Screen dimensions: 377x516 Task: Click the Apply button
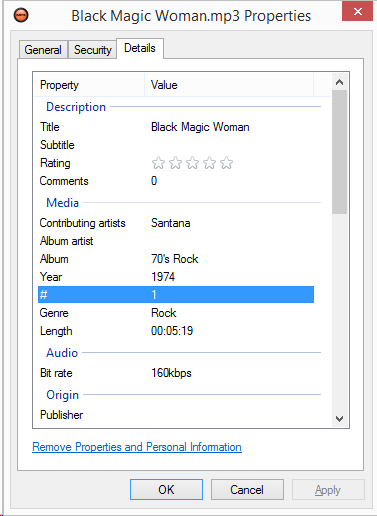[328, 490]
